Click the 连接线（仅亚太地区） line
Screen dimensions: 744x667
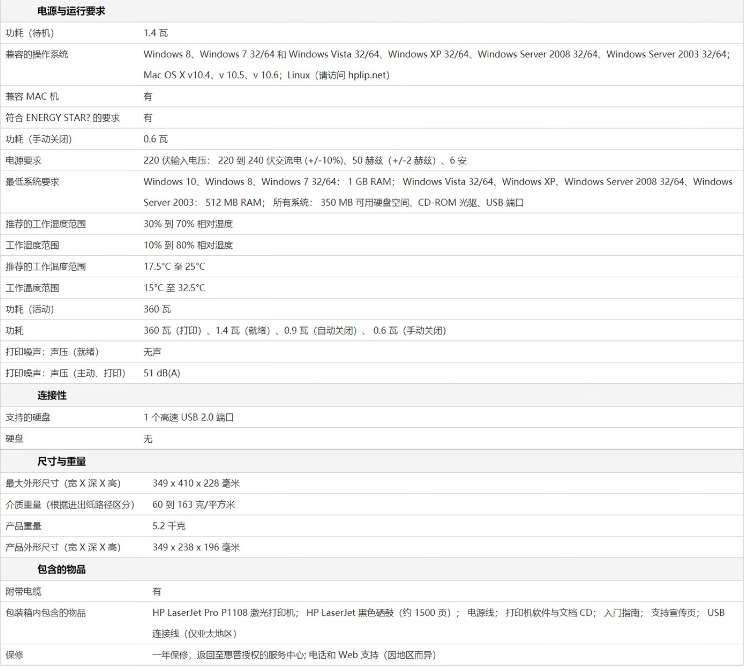click(195, 634)
